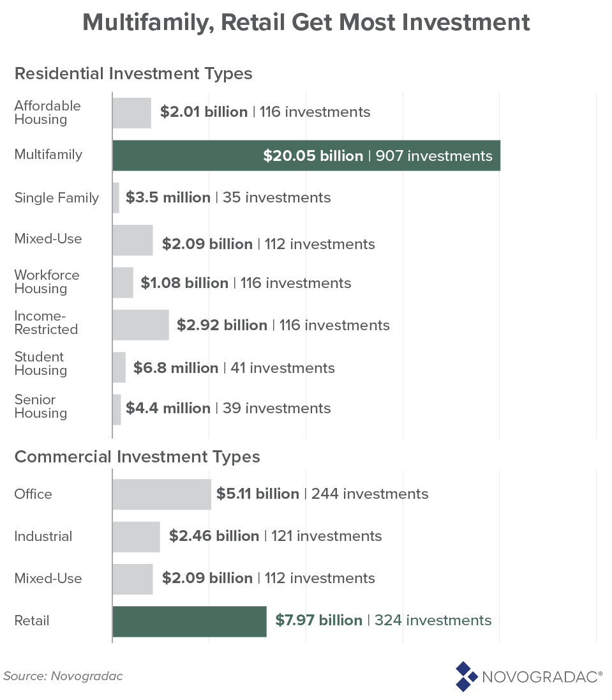Click the $7.97 billion Retail value label
Image resolution: width=612 pixels, height=700 pixels.
click(x=318, y=620)
